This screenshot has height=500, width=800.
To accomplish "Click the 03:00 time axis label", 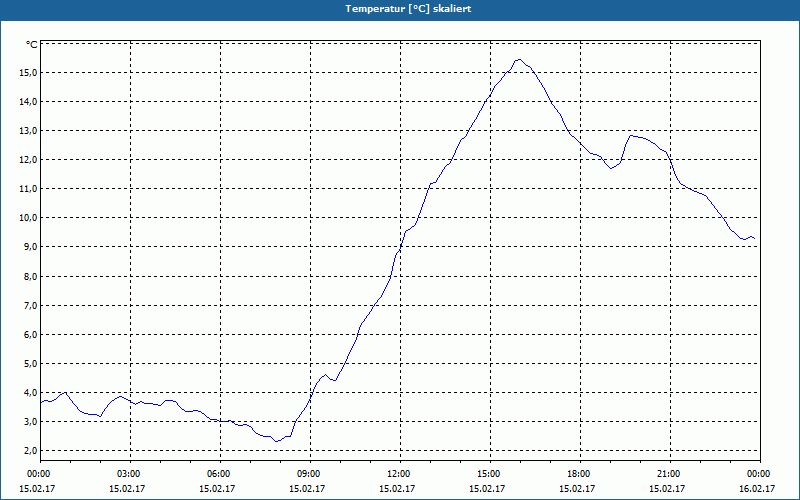I will [131, 474].
